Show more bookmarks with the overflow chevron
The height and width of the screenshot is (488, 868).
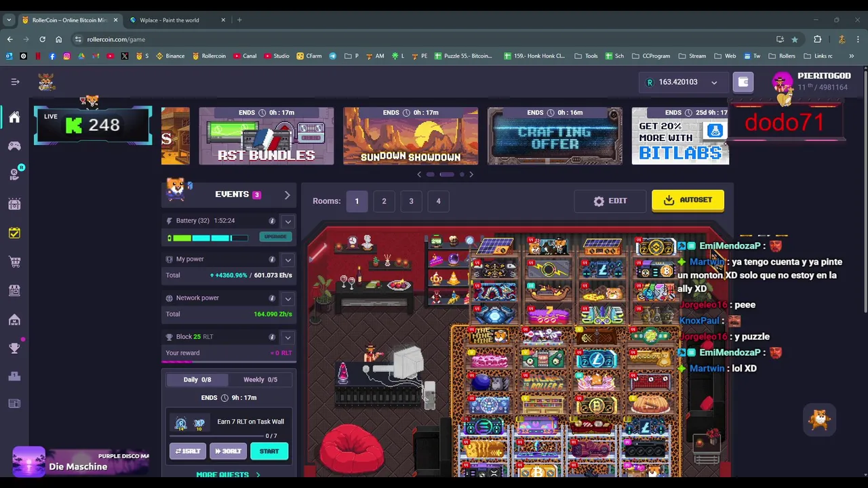pyautogui.click(x=852, y=56)
